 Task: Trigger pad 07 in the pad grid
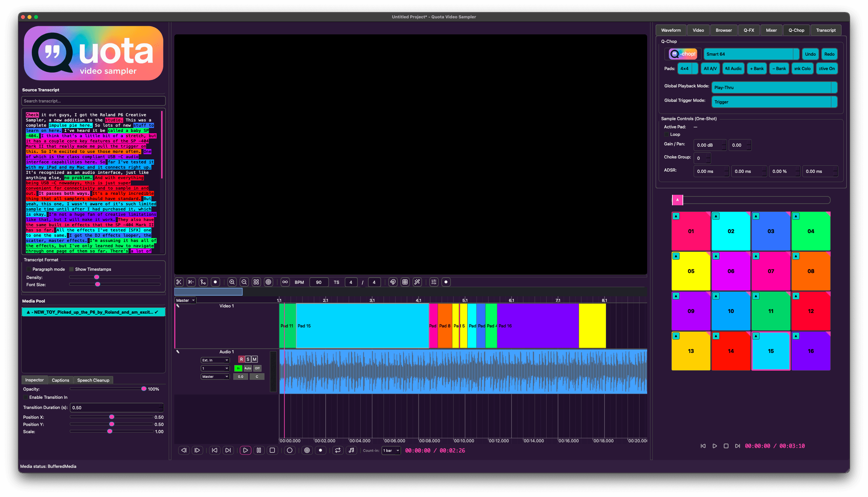pos(771,271)
